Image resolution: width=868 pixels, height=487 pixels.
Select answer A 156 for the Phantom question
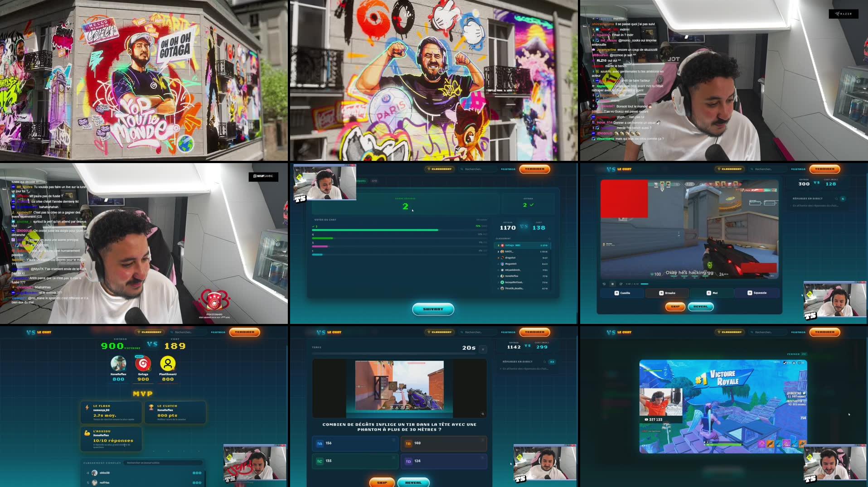pos(355,443)
